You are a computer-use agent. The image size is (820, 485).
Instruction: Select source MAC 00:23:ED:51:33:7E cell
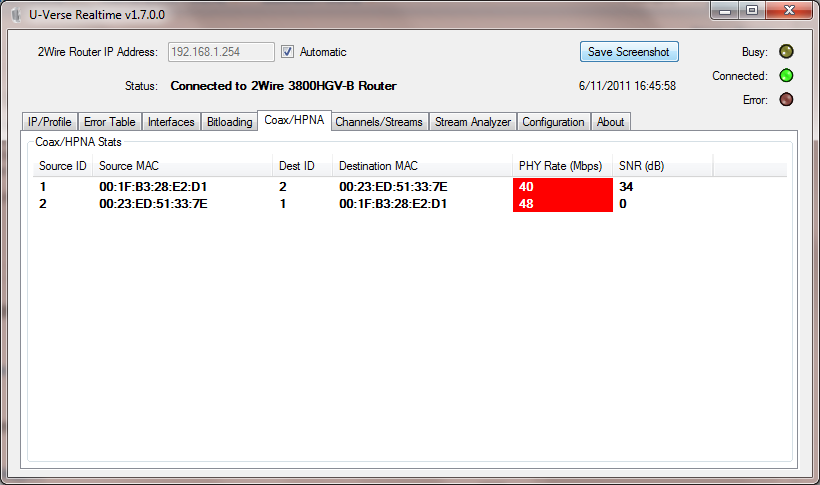click(153, 204)
